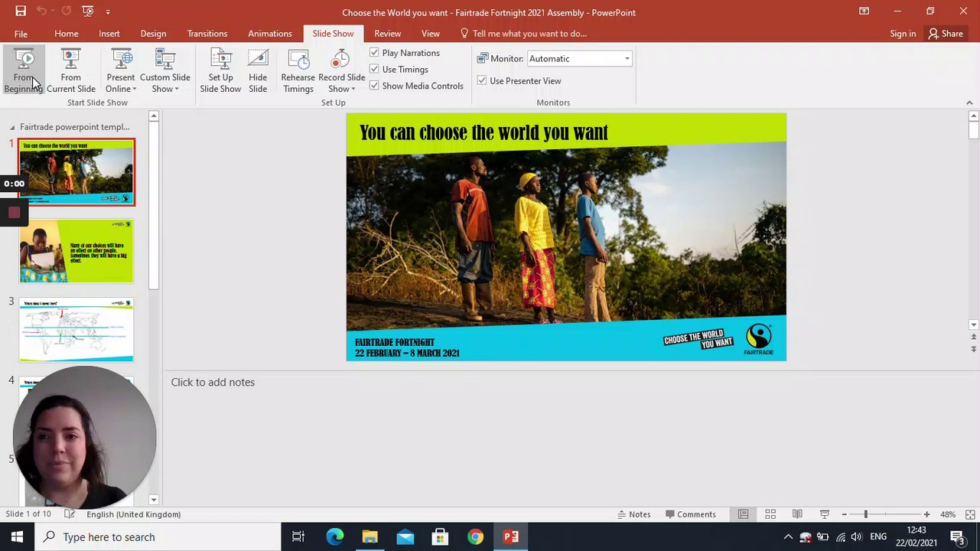
Task: Go to the Transitions tab
Action: point(207,34)
